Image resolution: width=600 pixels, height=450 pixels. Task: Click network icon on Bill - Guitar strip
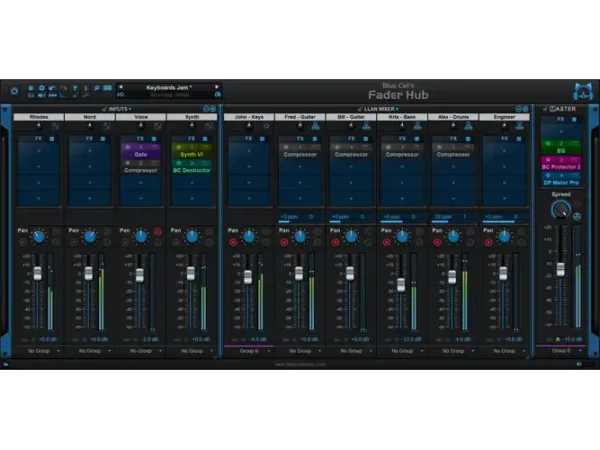(366, 126)
